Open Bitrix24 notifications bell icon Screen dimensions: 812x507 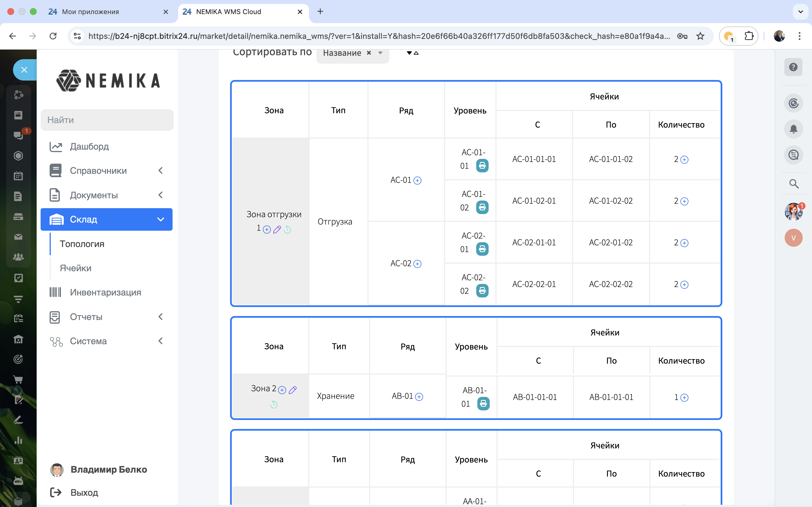point(793,129)
